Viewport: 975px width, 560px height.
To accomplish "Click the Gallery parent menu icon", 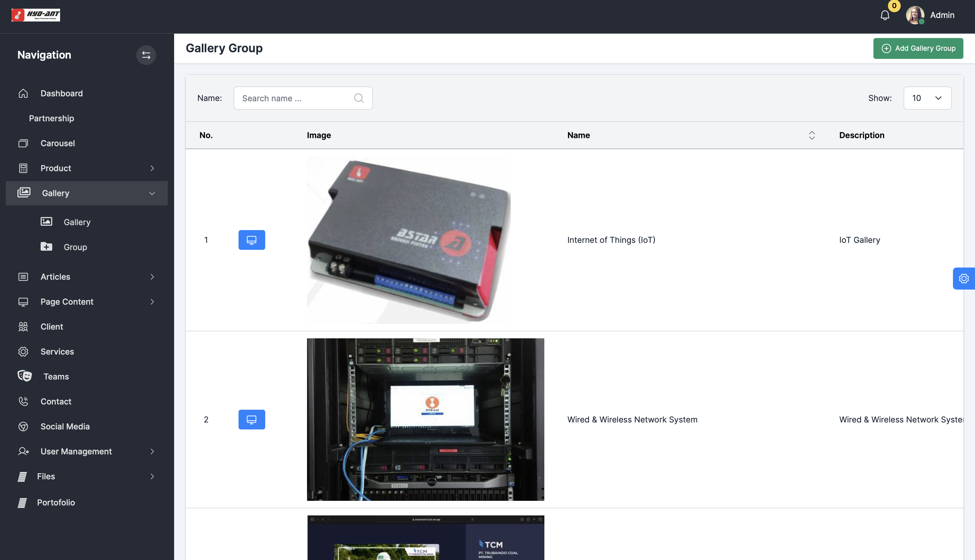I will point(24,193).
